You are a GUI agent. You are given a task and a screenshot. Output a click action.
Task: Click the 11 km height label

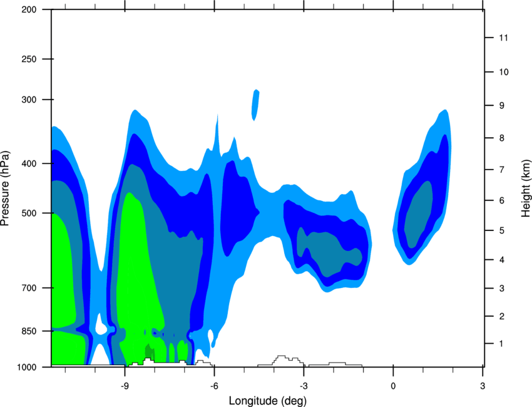pos(503,38)
